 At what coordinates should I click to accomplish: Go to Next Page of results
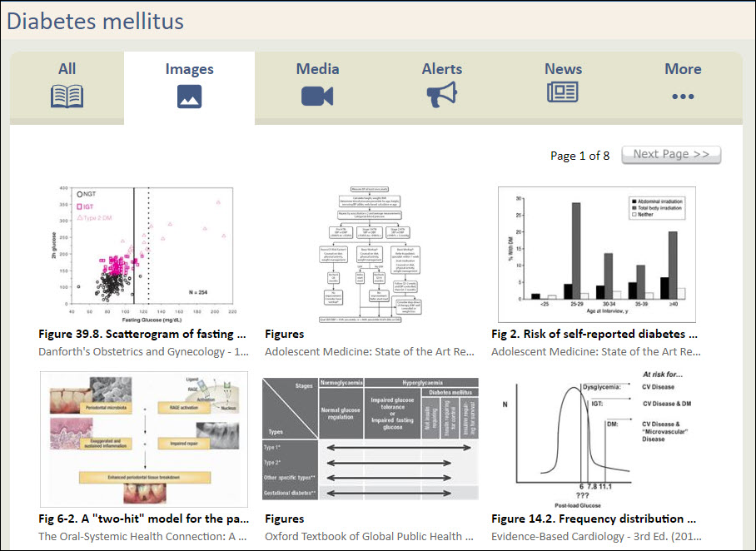click(x=671, y=155)
